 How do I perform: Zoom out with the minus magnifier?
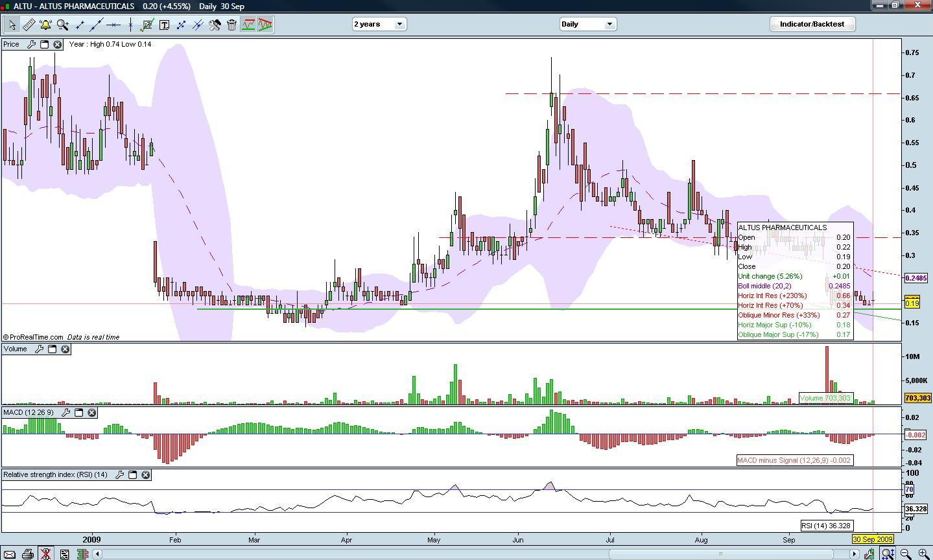(x=905, y=554)
